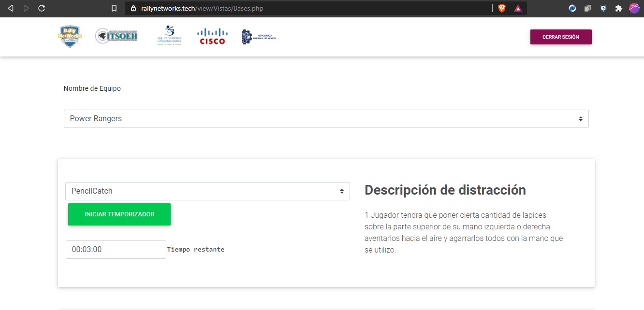Image resolution: width=644 pixels, height=310 pixels.
Task: Reload the page with the refresh icon
Action: coord(42,8)
